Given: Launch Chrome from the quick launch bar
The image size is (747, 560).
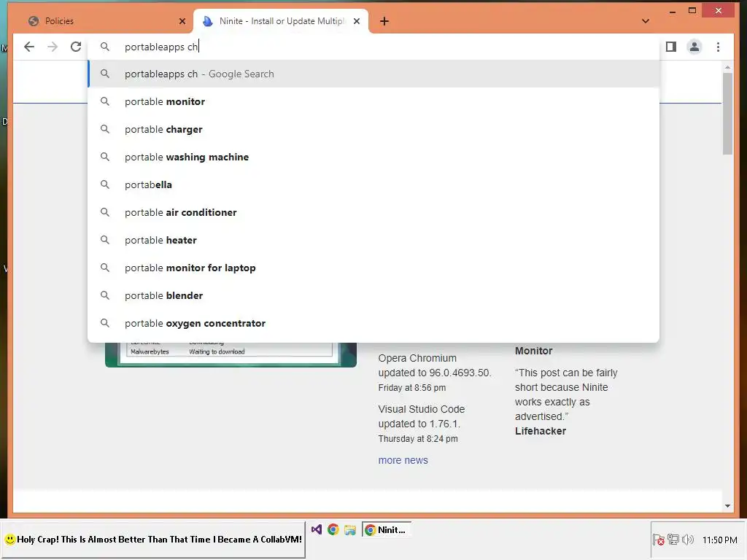Looking at the screenshot, I should pyautogui.click(x=333, y=529).
